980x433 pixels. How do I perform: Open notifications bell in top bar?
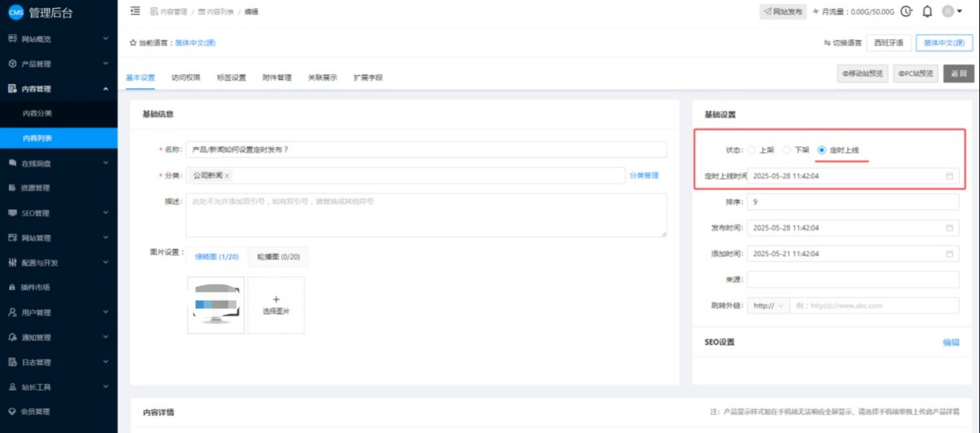(x=927, y=11)
